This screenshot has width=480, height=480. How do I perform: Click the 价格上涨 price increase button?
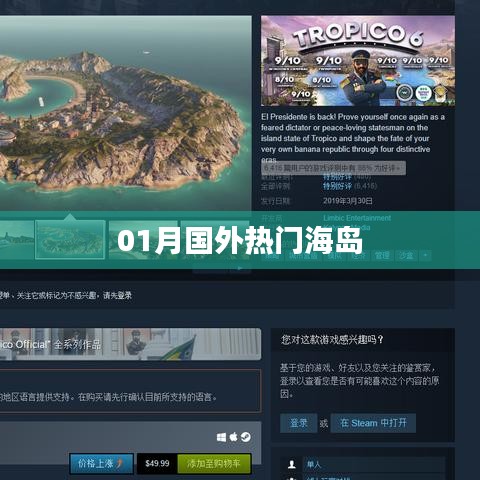tap(101, 463)
